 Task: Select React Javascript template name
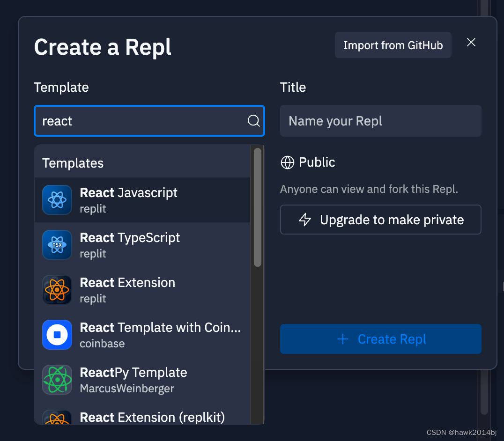pyautogui.click(x=128, y=193)
